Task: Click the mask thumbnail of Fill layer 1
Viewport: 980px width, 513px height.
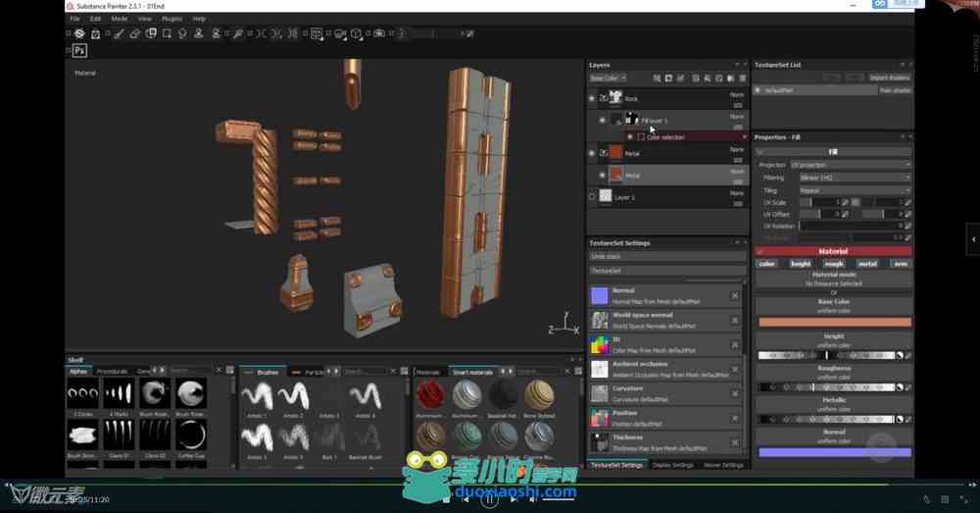Action: (632, 119)
